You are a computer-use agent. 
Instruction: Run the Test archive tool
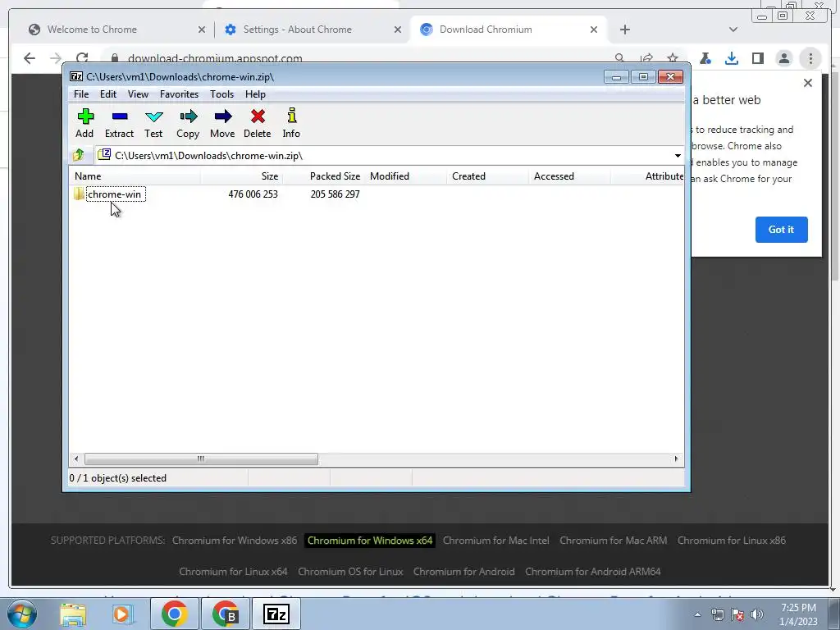[153, 124]
